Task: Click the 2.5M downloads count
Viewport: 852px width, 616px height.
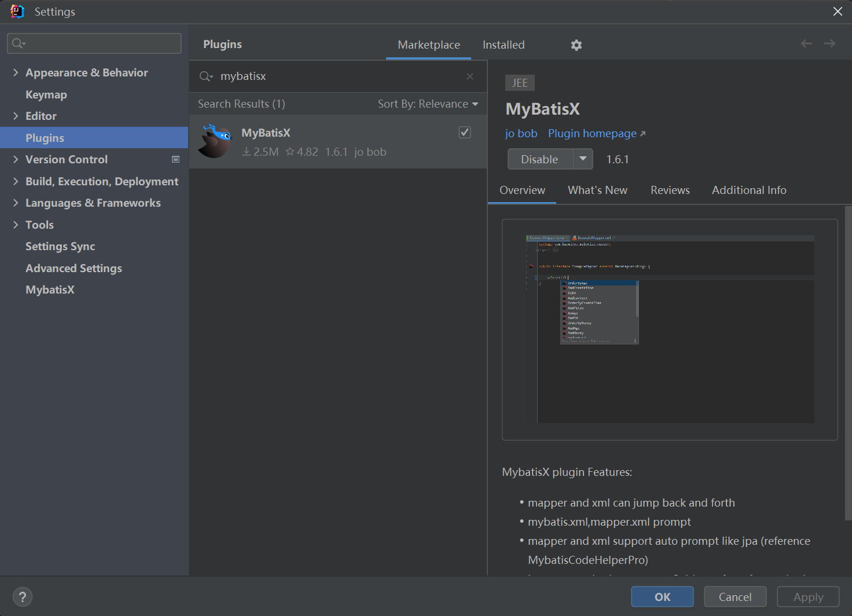Action: coord(260,152)
